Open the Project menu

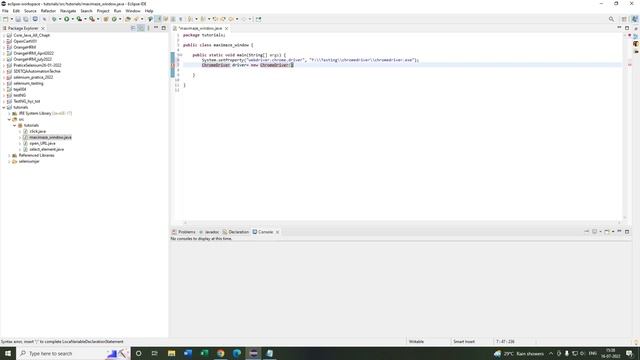(x=103, y=11)
